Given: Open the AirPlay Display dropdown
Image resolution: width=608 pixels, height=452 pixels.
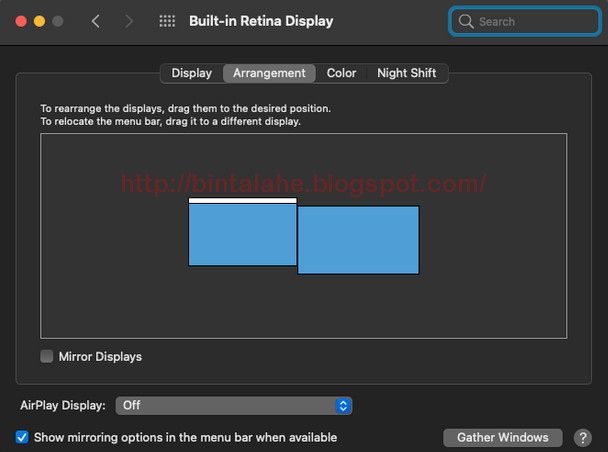Looking at the screenshot, I should click(234, 405).
